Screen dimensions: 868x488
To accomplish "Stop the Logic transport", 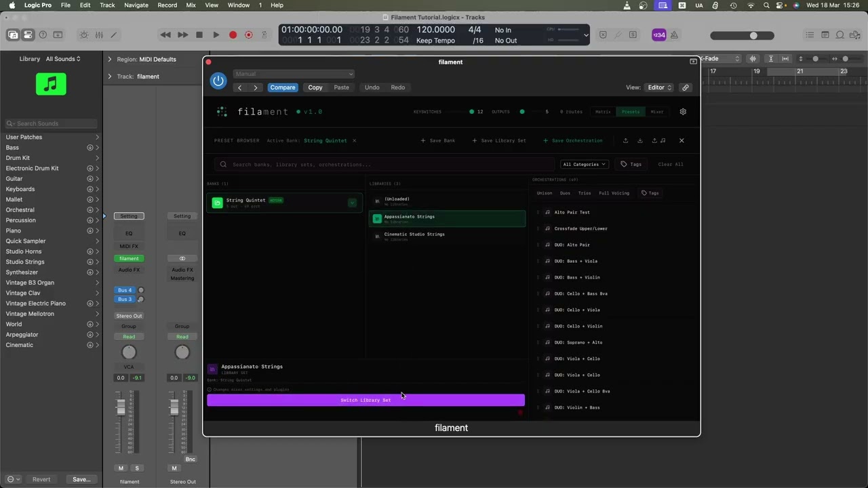I will (x=199, y=35).
